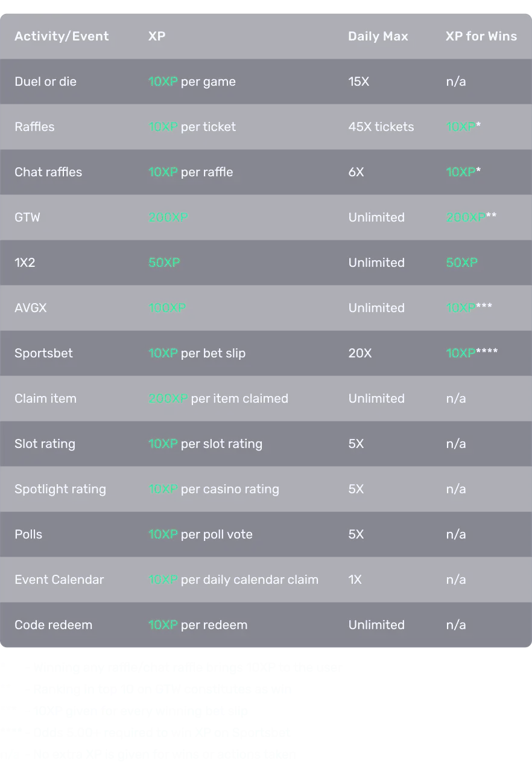Select the 1X2 row label
Image resolution: width=532 pixels, height=777 pixels.
click(x=25, y=263)
